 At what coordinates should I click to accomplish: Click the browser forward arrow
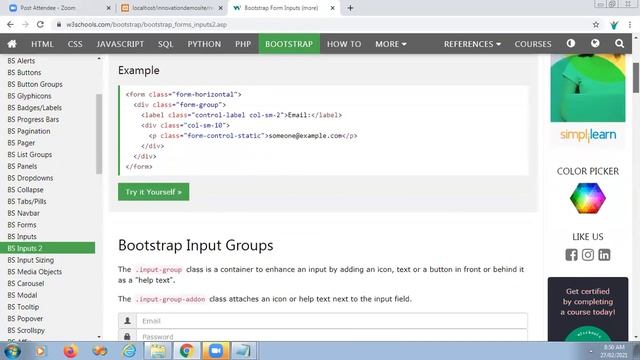click(x=25, y=24)
